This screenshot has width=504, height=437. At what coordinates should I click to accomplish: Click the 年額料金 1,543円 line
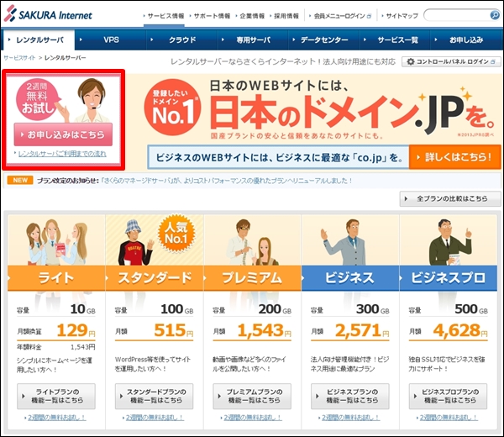(x=56, y=347)
